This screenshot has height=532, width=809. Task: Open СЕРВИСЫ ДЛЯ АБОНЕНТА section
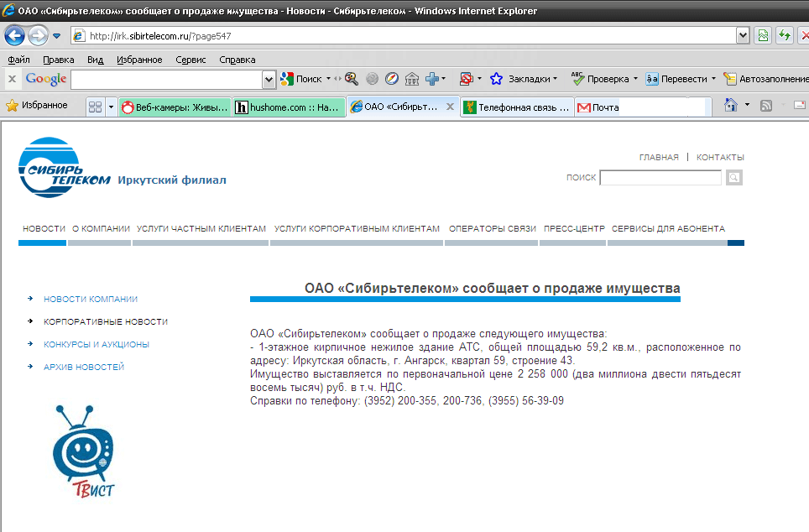point(668,228)
